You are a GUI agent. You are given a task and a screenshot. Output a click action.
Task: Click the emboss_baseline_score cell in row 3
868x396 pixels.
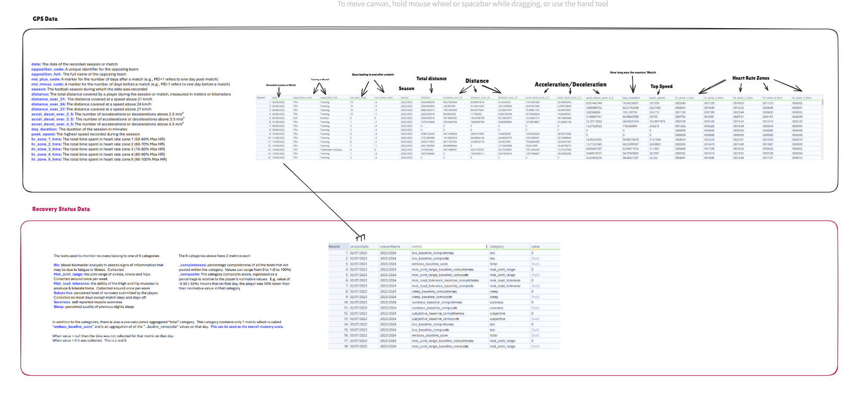[x=430, y=264]
